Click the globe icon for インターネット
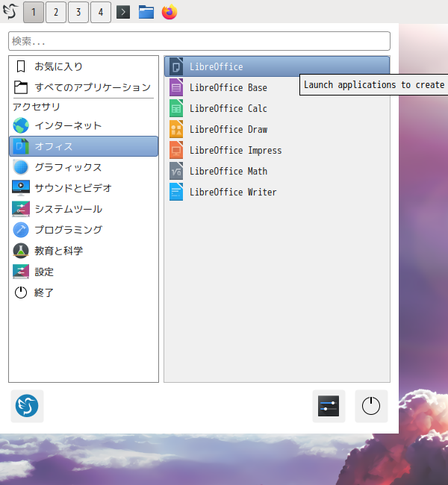The image size is (448, 485). tap(21, 125)
